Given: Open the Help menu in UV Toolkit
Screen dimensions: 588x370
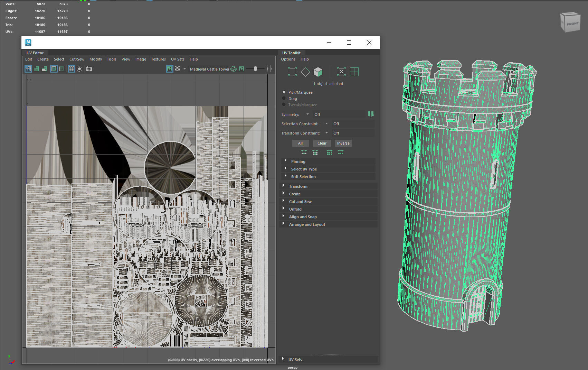Looking at the screenshot, I should [304, 59].
